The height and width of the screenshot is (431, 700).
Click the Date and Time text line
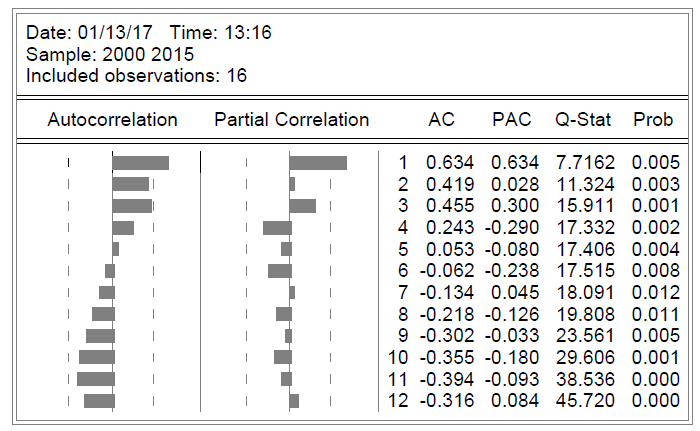pyautogui.click(x=148, y=33)
